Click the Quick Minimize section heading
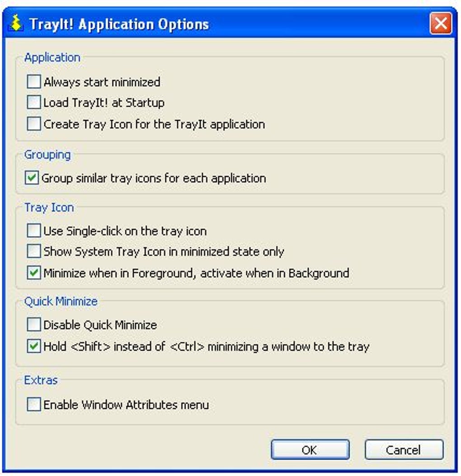 pyautogui.click(x=61, y=302)
